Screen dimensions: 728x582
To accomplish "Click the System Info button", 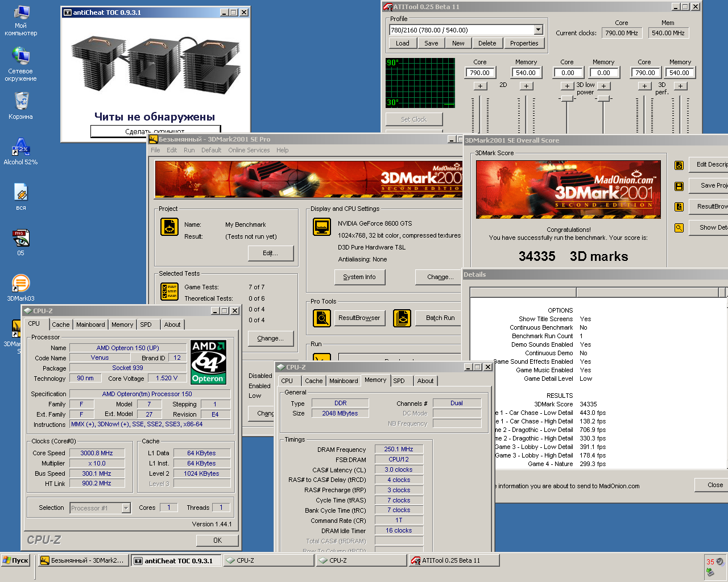I will click(x=359, y=277).
